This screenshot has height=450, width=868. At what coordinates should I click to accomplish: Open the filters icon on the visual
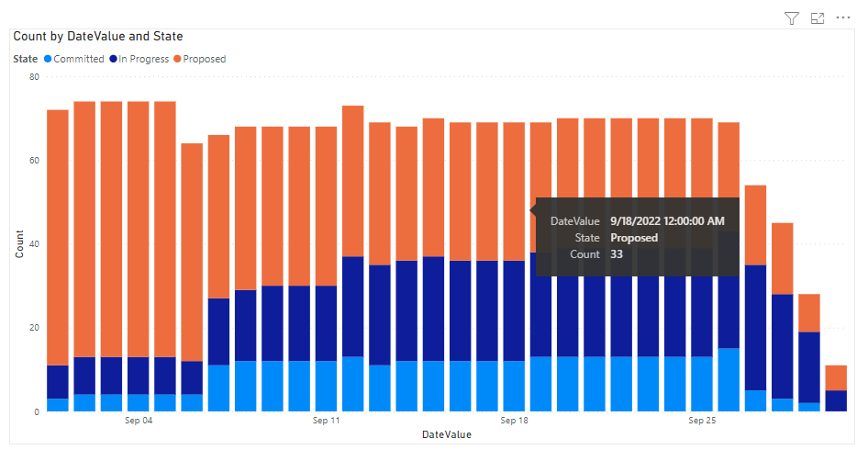click(x=792, y=18)
